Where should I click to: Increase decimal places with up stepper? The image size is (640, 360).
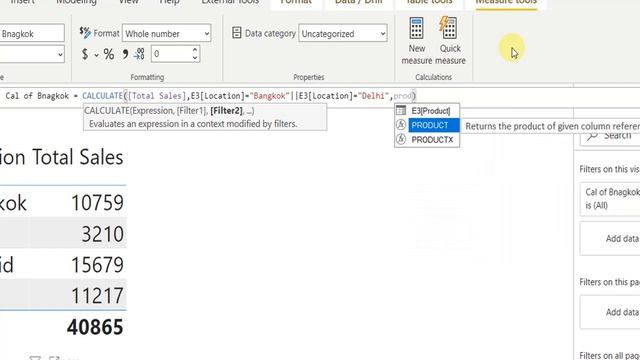pyautogui.click(x=195, y=50)
